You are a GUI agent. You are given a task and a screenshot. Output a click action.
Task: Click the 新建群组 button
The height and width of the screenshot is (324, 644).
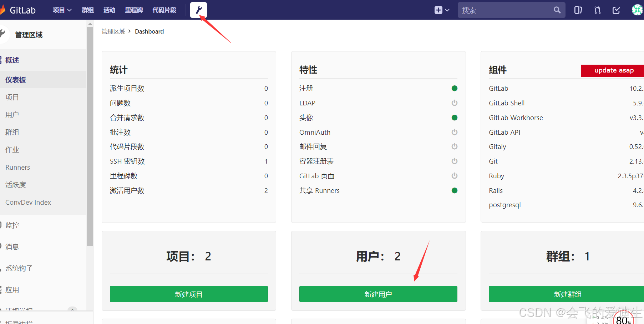coord(567,294)
